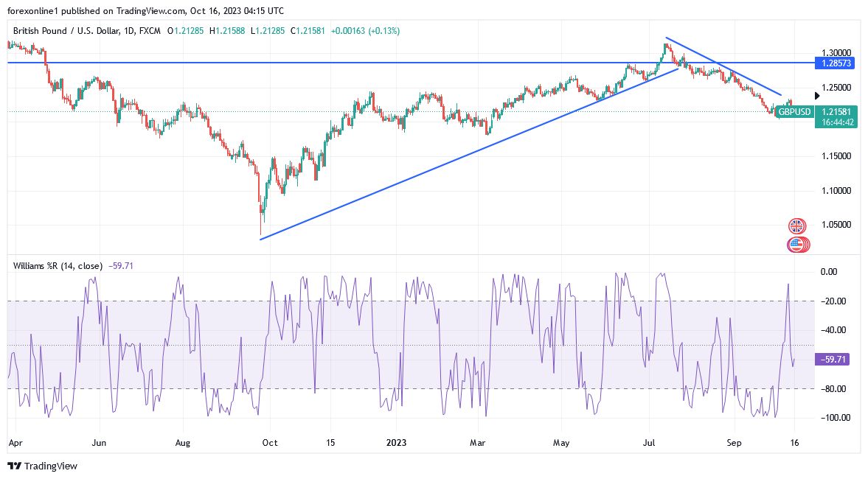
Task: Select the 2023 label on the time axis
Action: click(397, 443)
